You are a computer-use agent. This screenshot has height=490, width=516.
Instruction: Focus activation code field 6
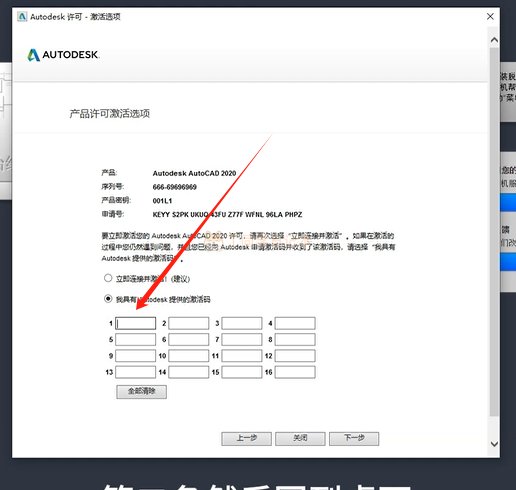pos(189,339)
